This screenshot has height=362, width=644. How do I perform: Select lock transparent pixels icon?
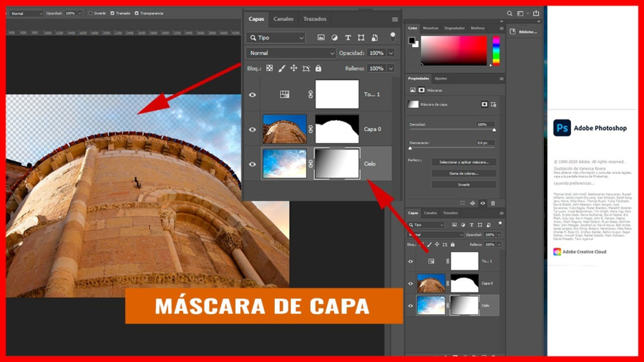click(x=269, y=69)
